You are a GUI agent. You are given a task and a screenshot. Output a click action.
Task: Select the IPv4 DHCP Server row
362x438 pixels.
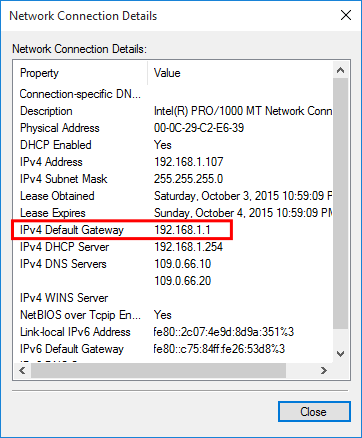173,247
